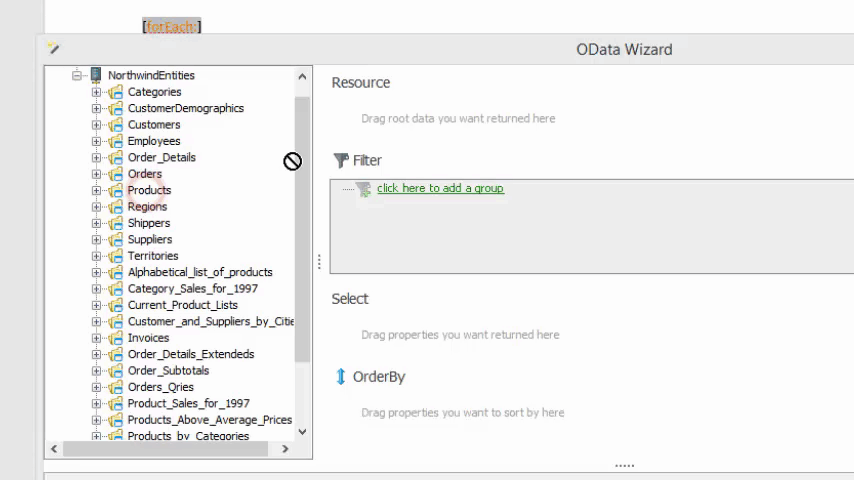This screenshot has width=854, height=480.
Task: Click the tree's scroll down arrow
Action: 302,432
